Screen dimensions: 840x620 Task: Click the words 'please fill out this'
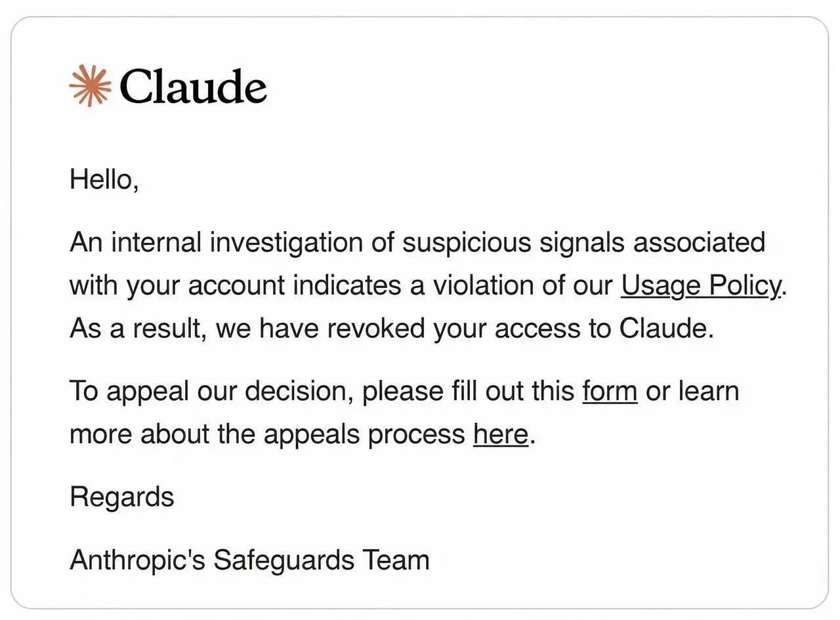click(469, 392)
